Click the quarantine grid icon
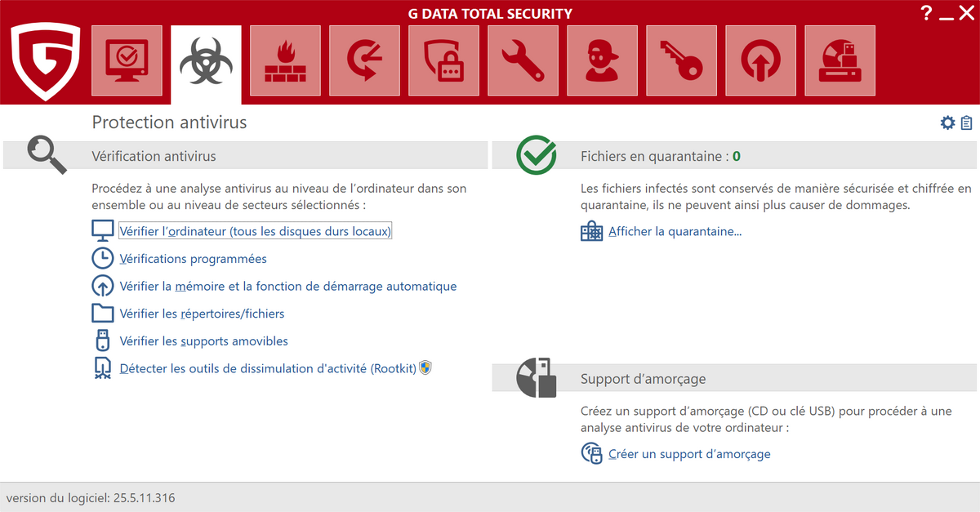Image resolution: width=980 pixels, height=512 pixels. [591, 231]
